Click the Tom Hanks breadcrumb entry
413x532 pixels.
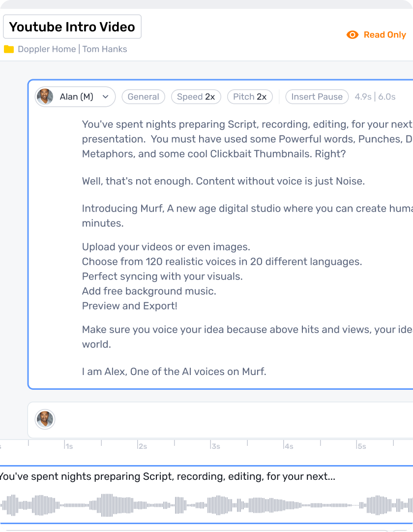tap(104, 49)
